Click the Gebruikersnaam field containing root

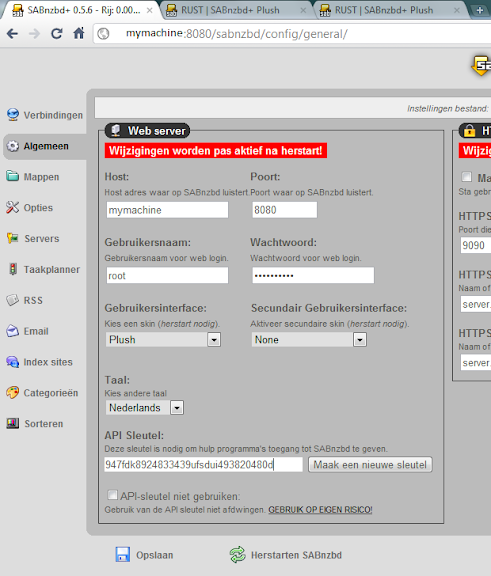167,275
